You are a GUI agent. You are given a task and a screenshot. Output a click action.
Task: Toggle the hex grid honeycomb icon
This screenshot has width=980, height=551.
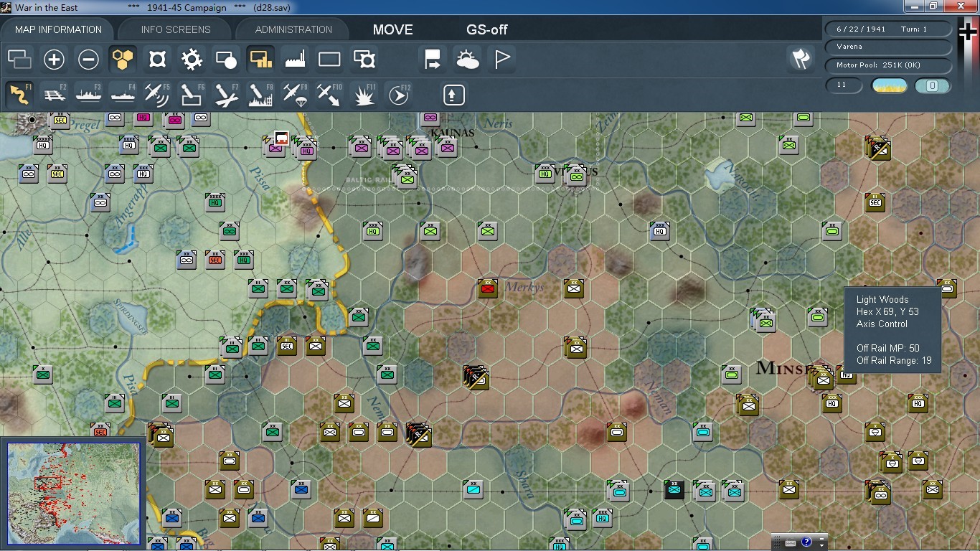123,60
